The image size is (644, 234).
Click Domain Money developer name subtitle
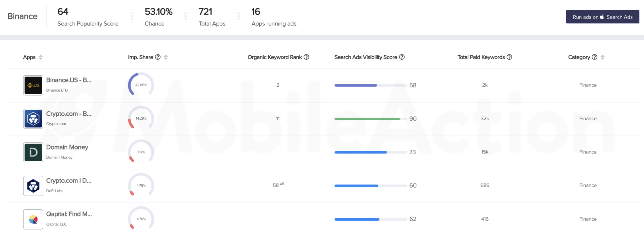point(59,157)
